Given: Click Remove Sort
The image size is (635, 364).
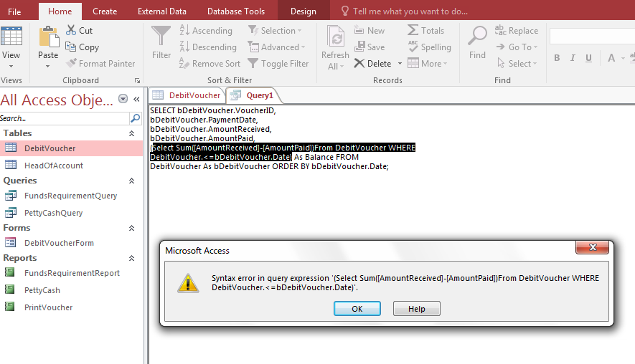Looking at the screenshot, I should tap(210, 64).
